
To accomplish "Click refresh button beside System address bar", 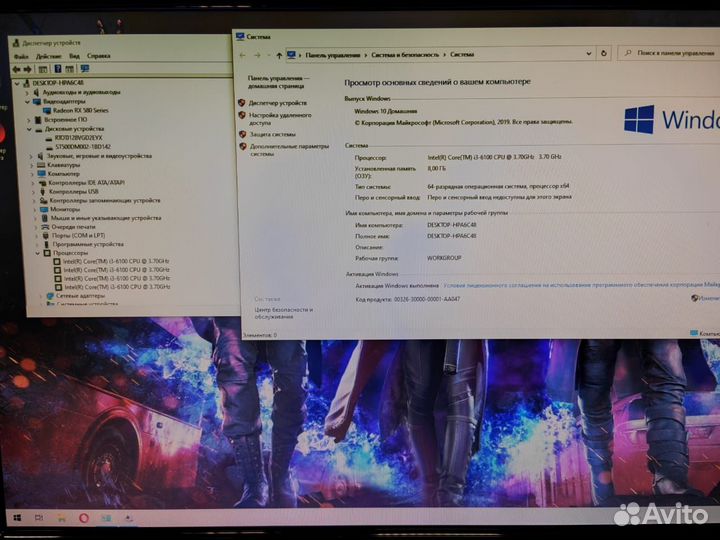I will [x=604, y=53].
